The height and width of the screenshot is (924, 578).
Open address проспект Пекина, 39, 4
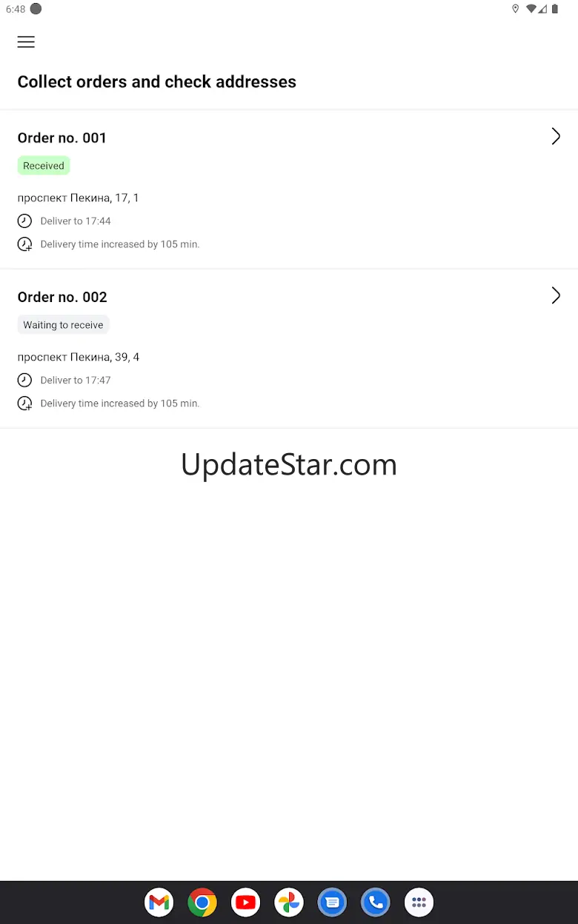[x=79, y=357]
